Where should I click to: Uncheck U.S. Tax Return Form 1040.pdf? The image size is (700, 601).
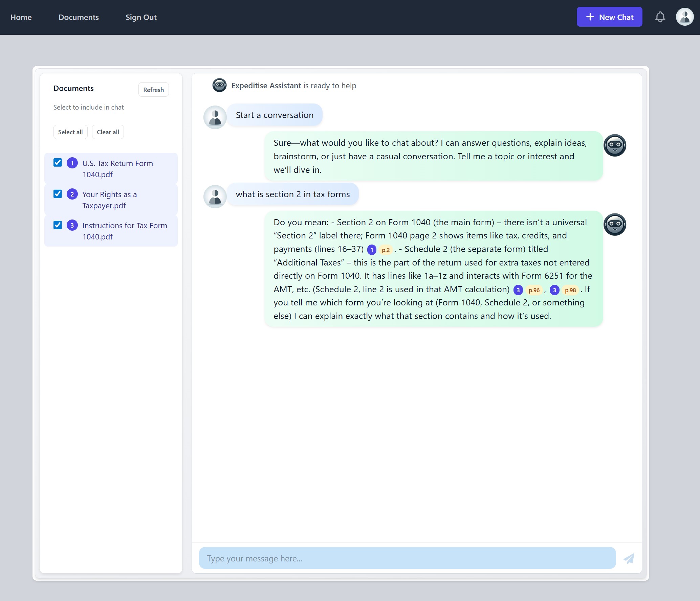pos(58,163)
